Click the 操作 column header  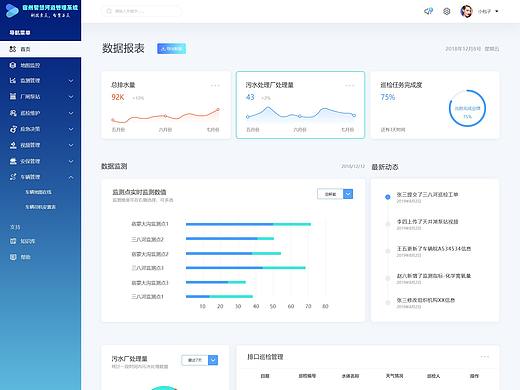pyautogui.click(x=474, y=376)
